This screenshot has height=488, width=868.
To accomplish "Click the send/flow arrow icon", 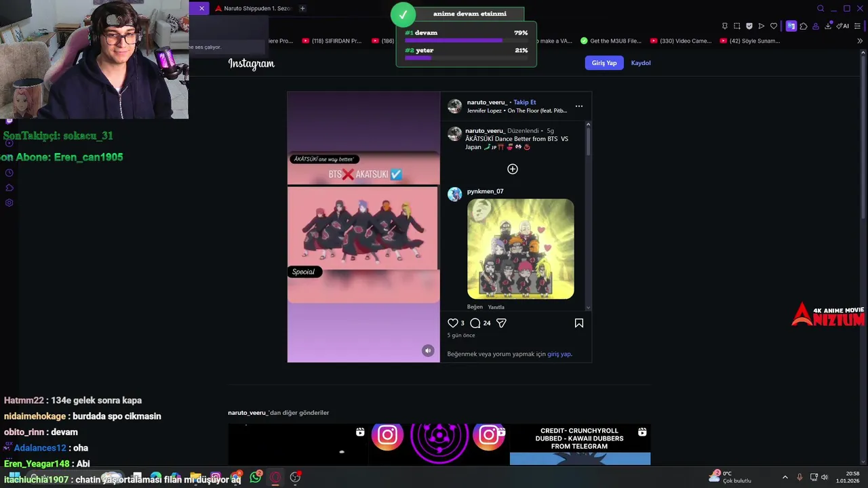I will click(762, 26).
